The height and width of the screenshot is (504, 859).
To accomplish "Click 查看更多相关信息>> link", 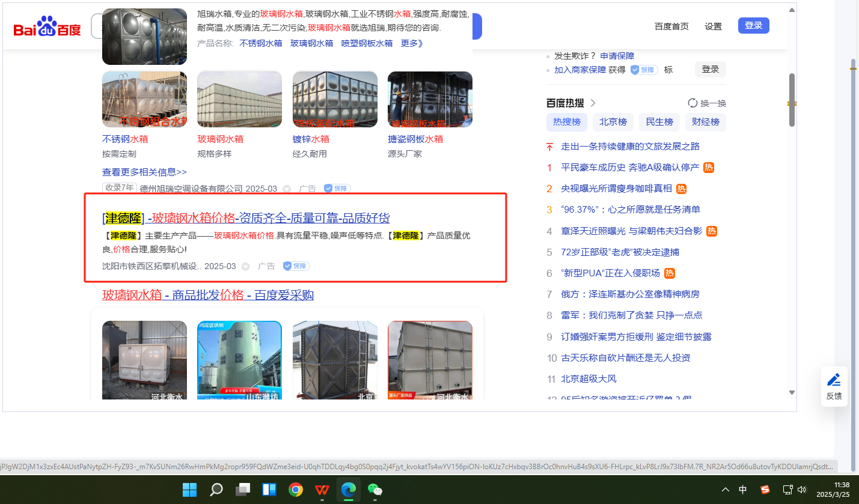I will 144,172.
